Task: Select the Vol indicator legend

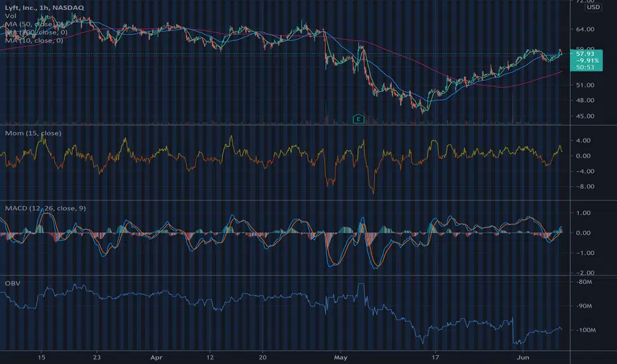Action: [11, 16]
